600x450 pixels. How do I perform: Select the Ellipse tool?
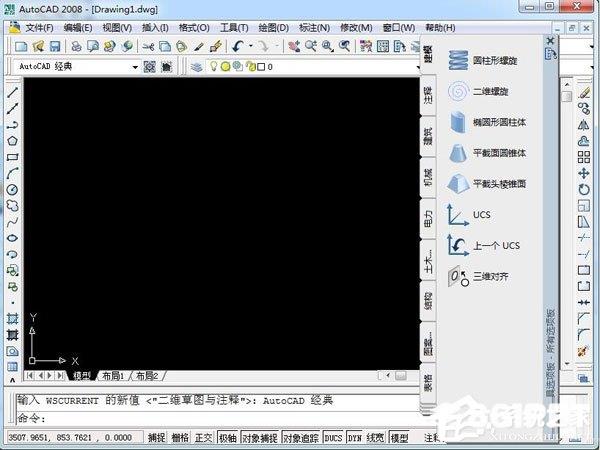click(x=13, y=238)
